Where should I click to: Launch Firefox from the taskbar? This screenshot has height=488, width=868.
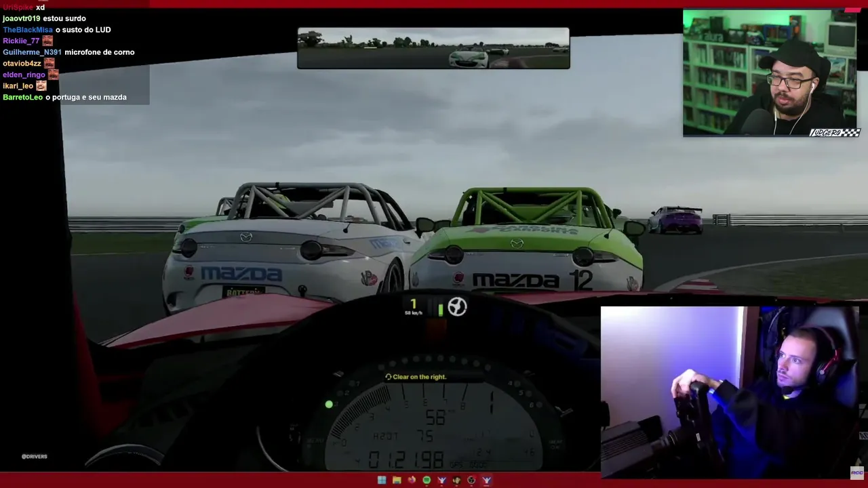(x=412, y=480)
